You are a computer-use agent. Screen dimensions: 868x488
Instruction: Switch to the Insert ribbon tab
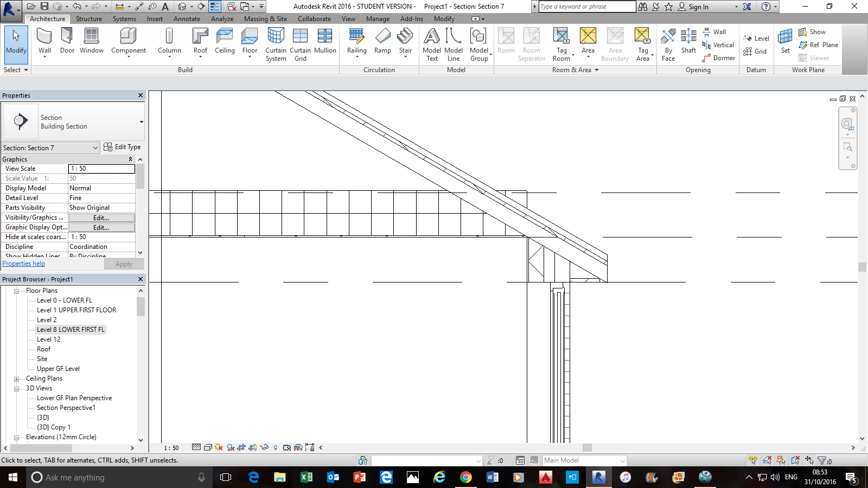point(155,19)
